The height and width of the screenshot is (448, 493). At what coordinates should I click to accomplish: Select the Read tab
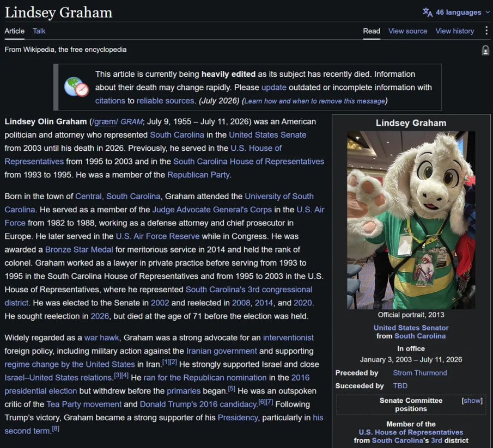point(372,31)
